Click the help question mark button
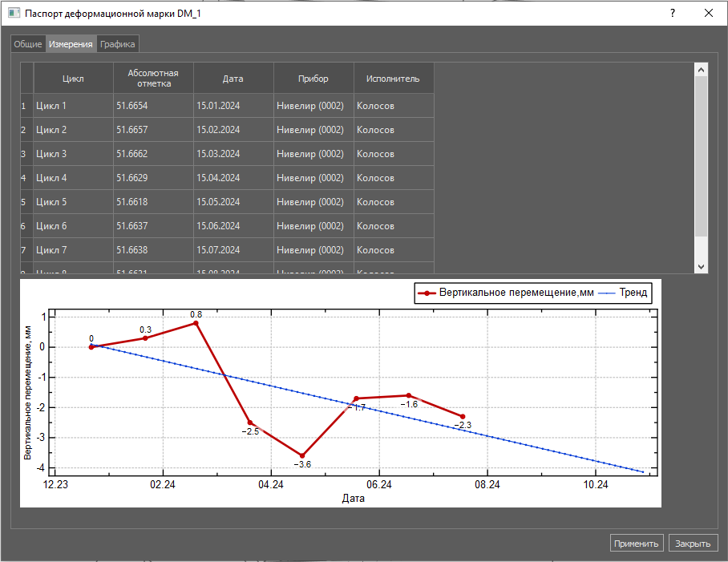728x562 pixels. [x=672, y=14]
